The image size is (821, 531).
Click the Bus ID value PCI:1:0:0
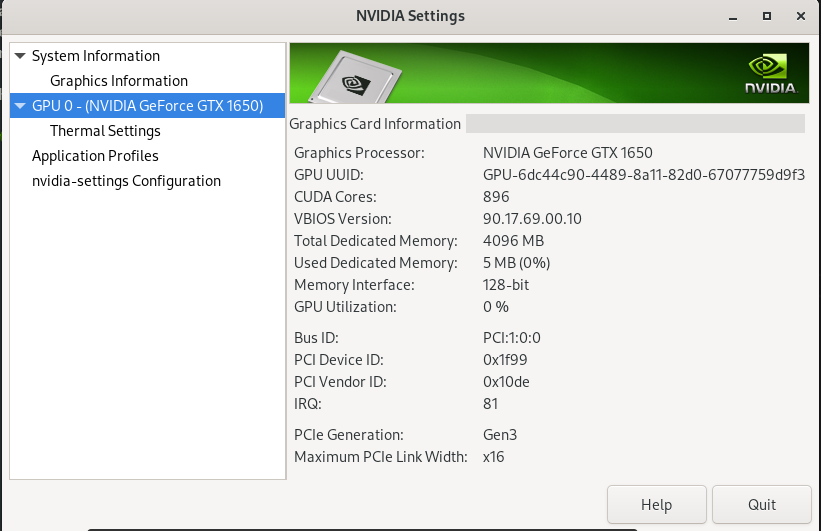pos(512,338)
